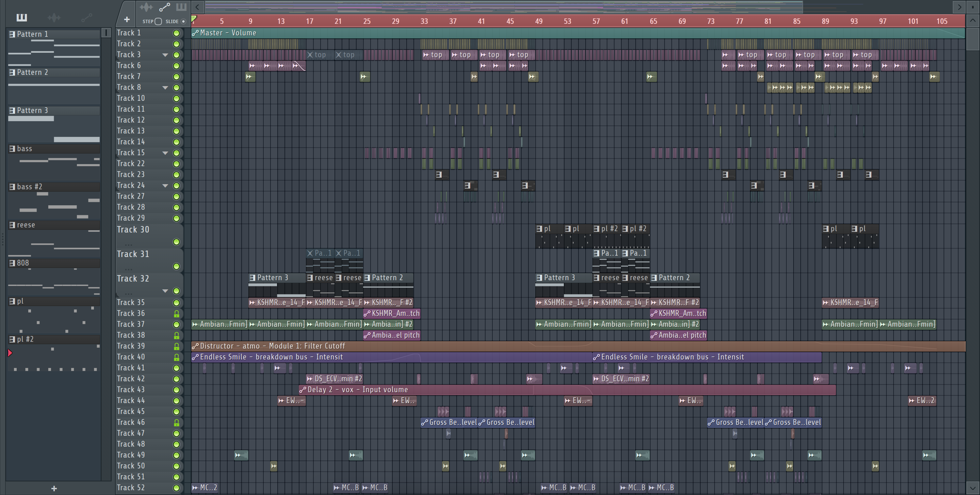Show automation clips in the picker panel
This screenshot has width=980, height=495.
[87, 17]
